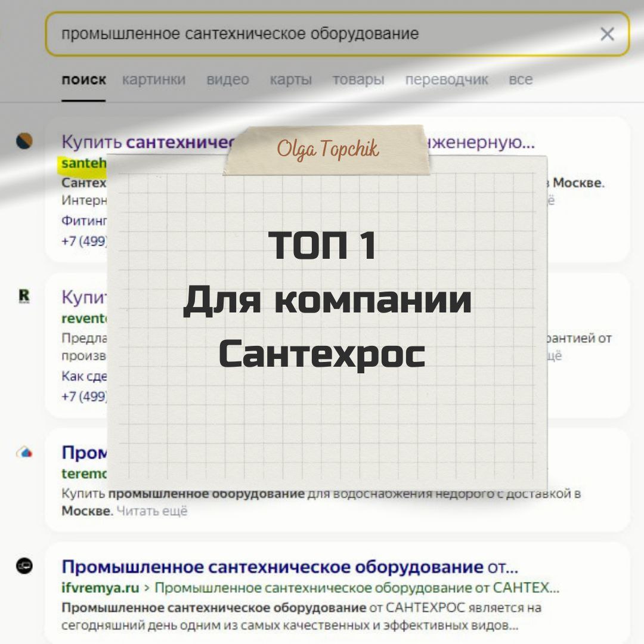Viewport: 644px width, 644px height.
Task: Click the breadcrumb Промышленное сантехническое оборудование от САНТЕХ...
Action: [x=357, y=588]
